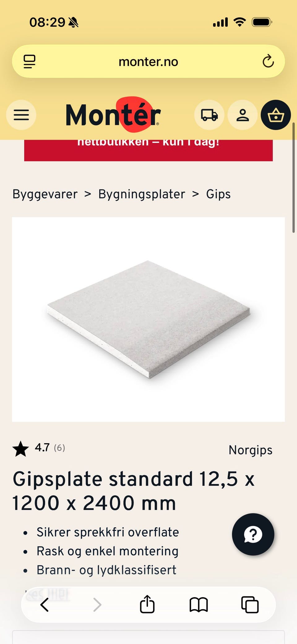The image size is (297, 644).
Task: Open Safari bookmarks
Action: [x=199, y=605]
